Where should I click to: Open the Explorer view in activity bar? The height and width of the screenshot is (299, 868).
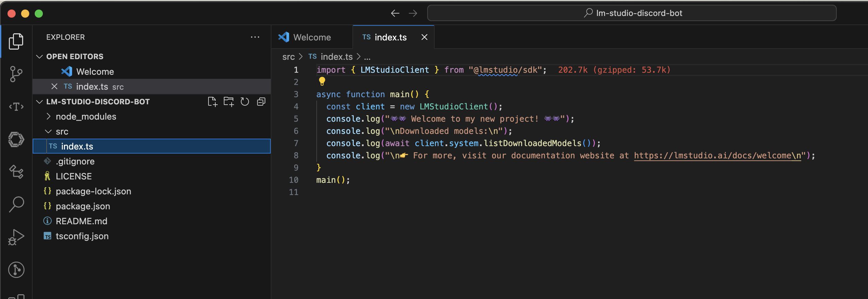[x=16, y=41]
